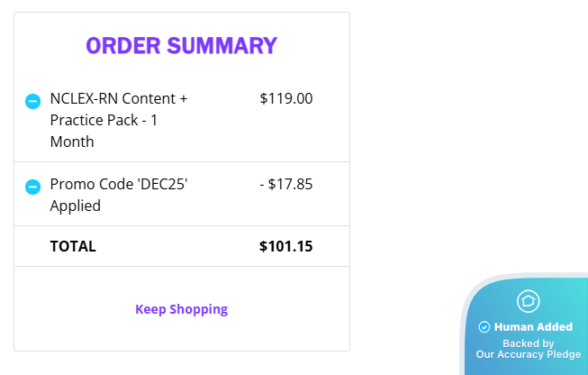Click 'Practice Pack - 1' text line
Image resolution: width=588 pixels, height=375 pixels.
click(x=104, y=120)
